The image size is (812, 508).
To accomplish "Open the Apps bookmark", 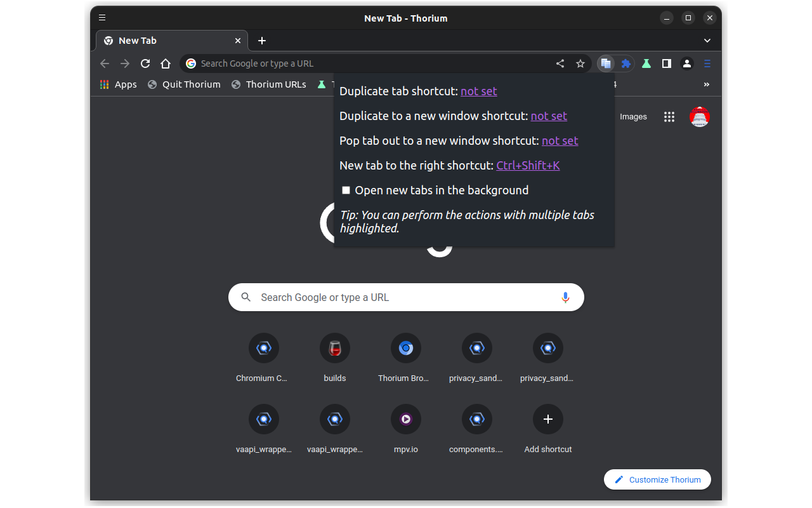I will pos(119,84).
